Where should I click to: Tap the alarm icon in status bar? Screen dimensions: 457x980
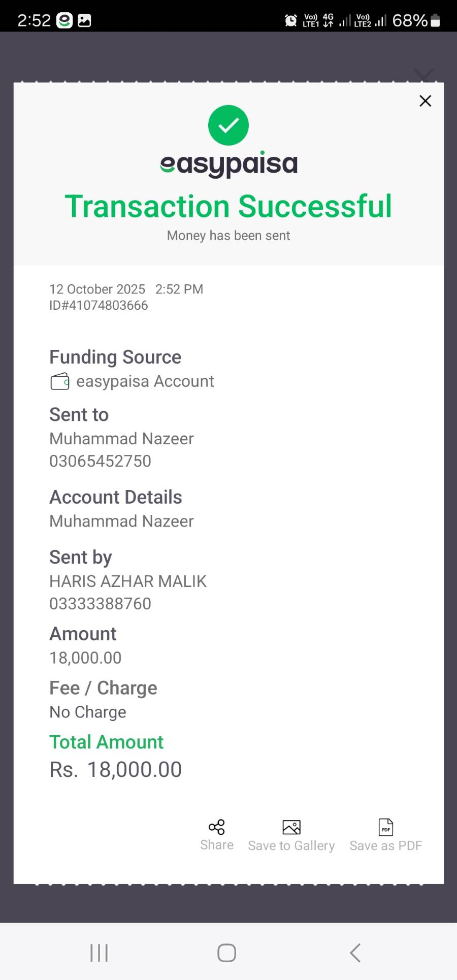[x=291, y=20]
